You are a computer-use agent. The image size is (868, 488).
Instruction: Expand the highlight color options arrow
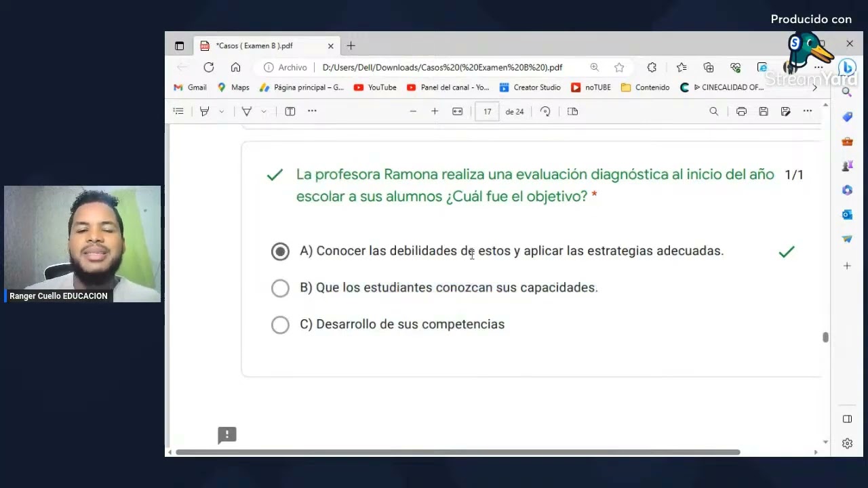coord(221,111)
